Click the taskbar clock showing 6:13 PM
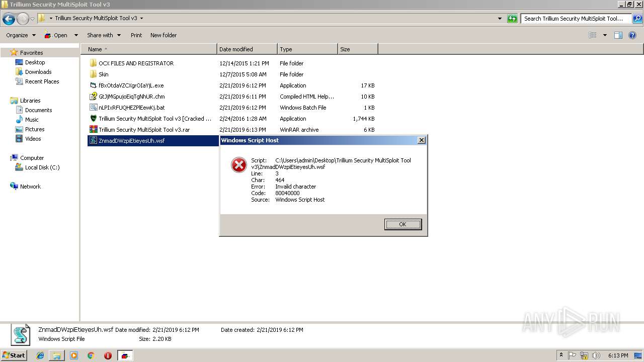 pos(618,355)
